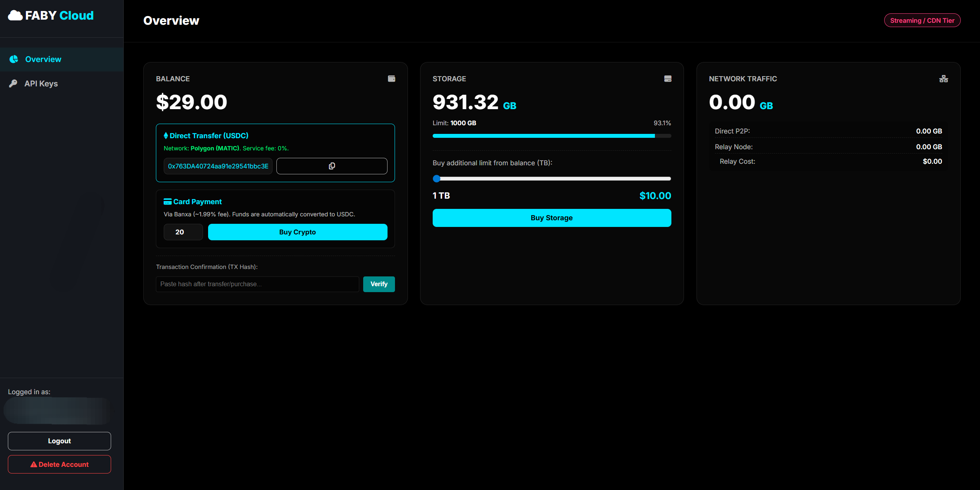
Task: Click the storage limit slider handle
Action: pos(437,179)
